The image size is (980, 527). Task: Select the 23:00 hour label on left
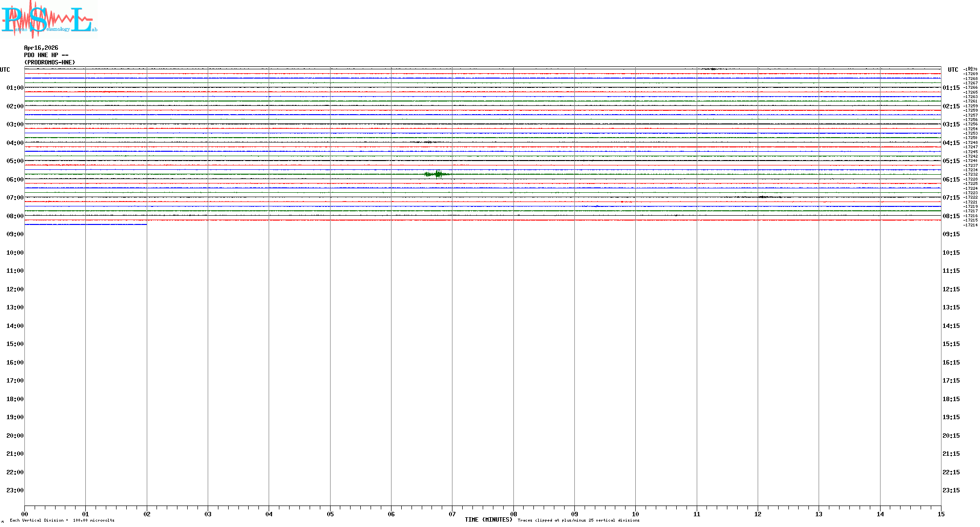pos(15,490)
